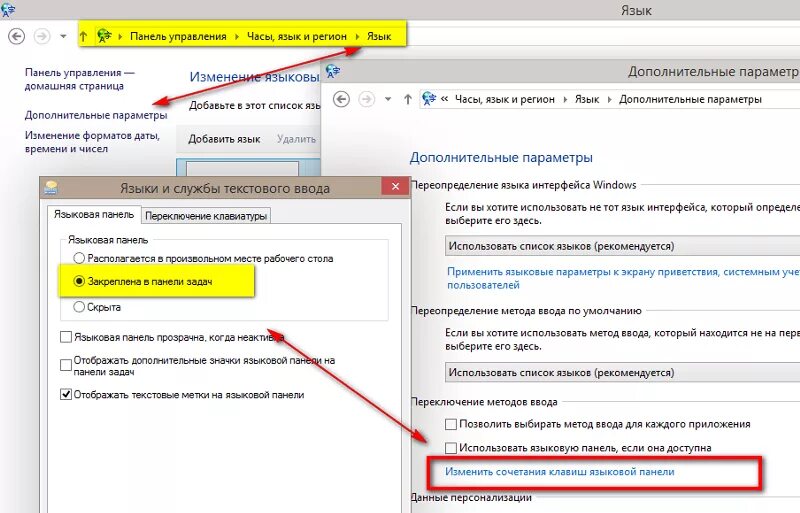Click 'Язык' crumb in the Язык window address bar
This screenshot has width=800, height=513.
379,36
